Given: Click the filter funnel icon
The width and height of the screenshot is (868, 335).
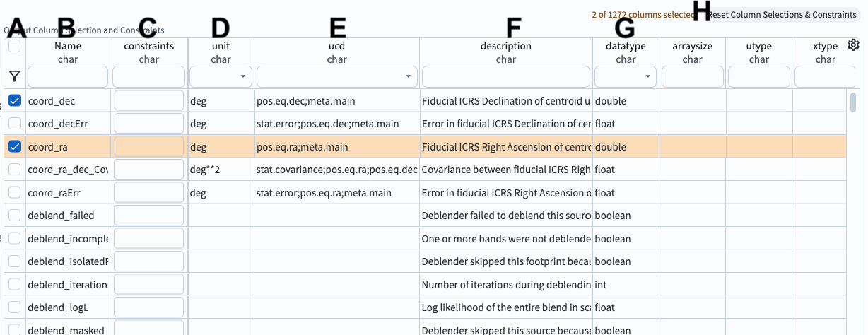Looking at the screenshot, I should click(x=14, y=76).
